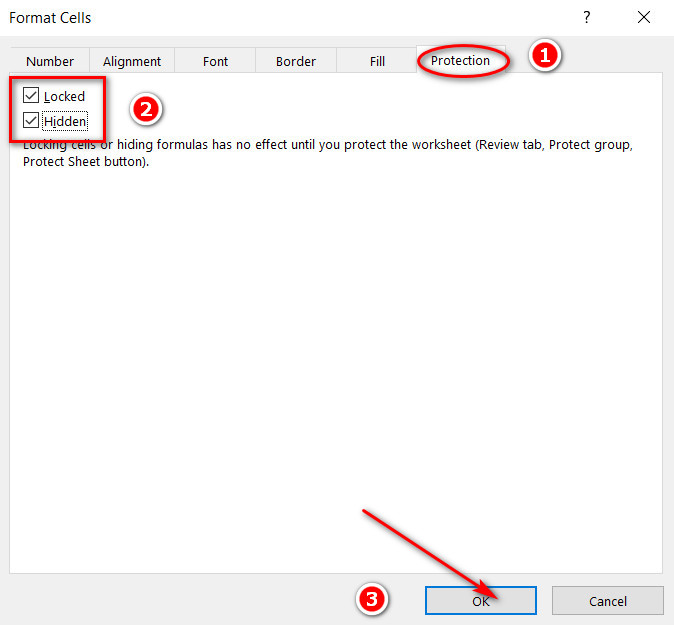Click the red step 3 badge
The width and height of the screenshot is (674, 625).
coord(371,599)
